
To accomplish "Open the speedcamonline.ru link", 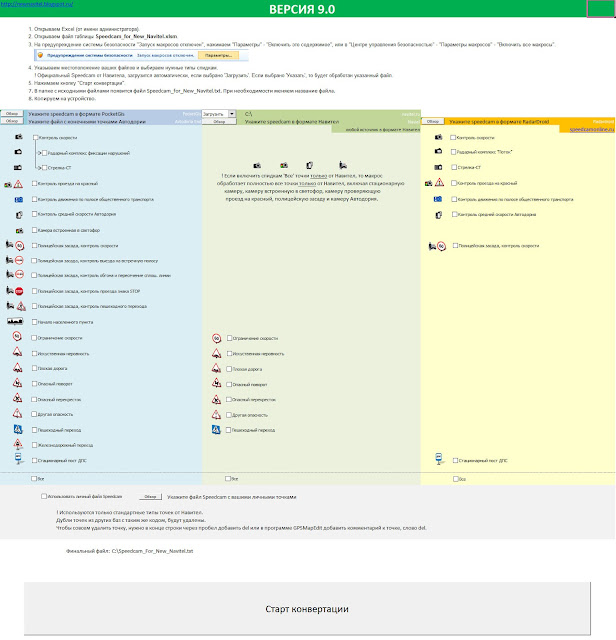I will pos(592,129).
